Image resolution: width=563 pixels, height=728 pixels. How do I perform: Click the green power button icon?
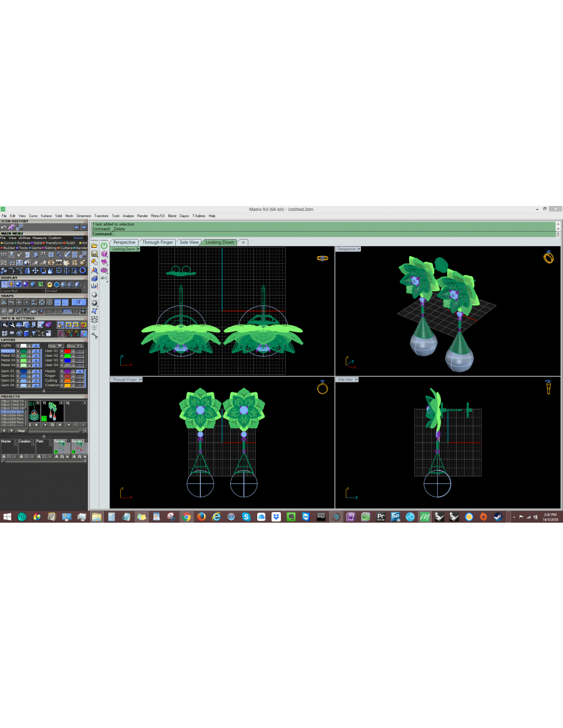click(104, 245)
